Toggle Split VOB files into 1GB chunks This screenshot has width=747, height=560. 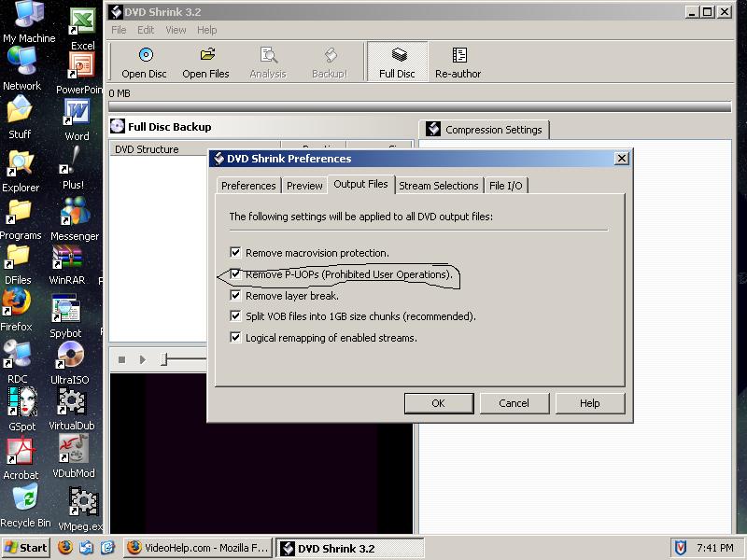point(235,315)
